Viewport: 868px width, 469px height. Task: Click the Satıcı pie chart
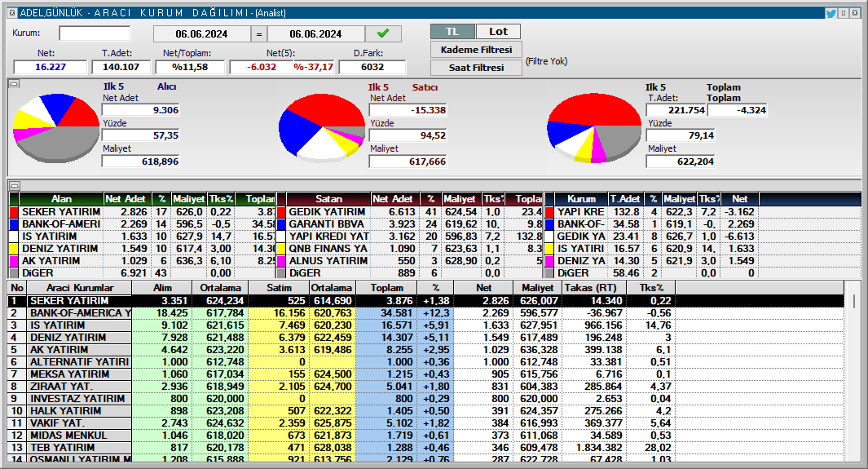coord(322,128)
